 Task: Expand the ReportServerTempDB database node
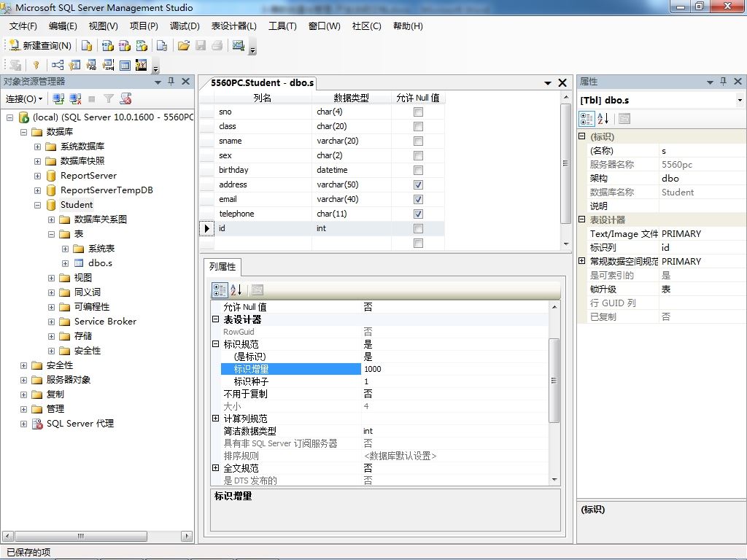point(37,190)
